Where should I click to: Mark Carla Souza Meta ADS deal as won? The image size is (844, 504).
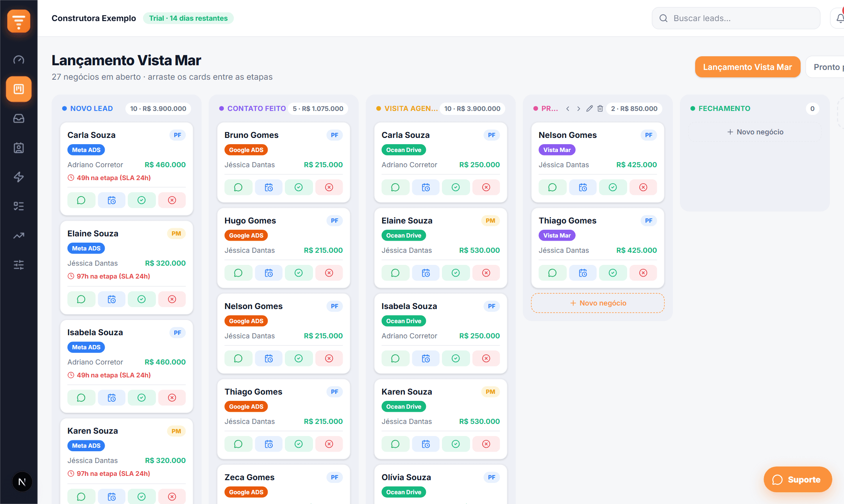click(141, 200)
